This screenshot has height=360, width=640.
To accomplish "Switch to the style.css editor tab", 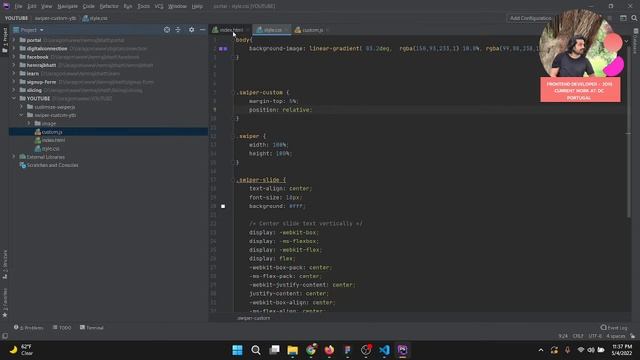I will click(272, 30).
